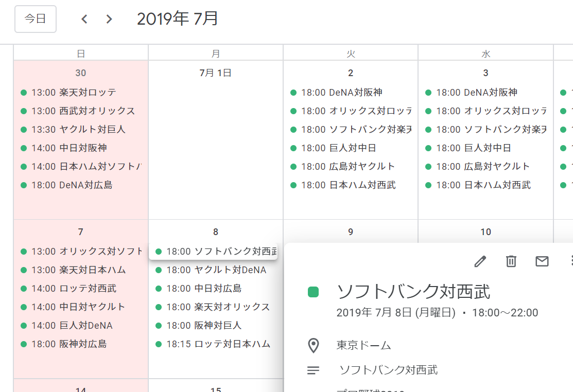
Task: Open the day numbered 7
Action: 81,232
